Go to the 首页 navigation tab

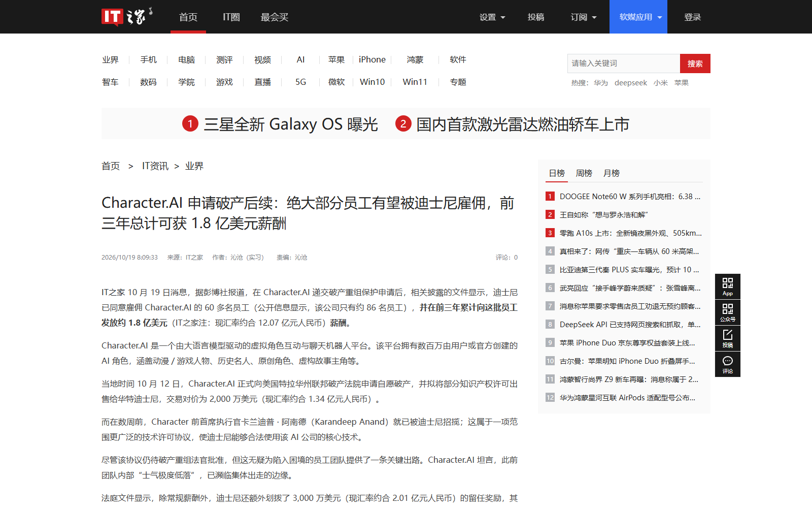(x=188, y=17)
